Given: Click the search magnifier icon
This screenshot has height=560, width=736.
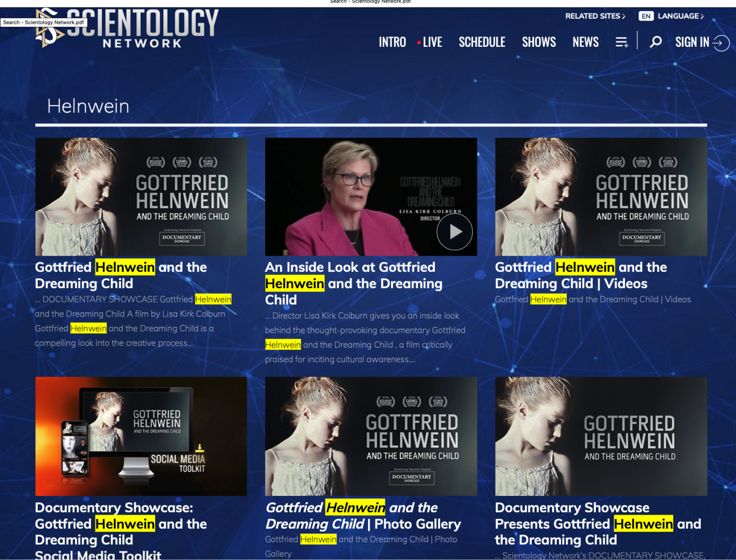Looking at the screenshot, I should (655, 42).
